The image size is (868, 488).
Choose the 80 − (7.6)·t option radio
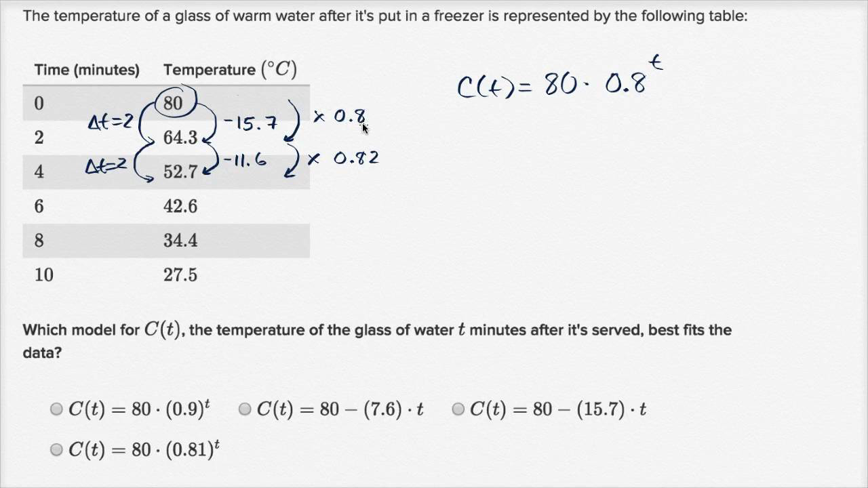[245, 409]
